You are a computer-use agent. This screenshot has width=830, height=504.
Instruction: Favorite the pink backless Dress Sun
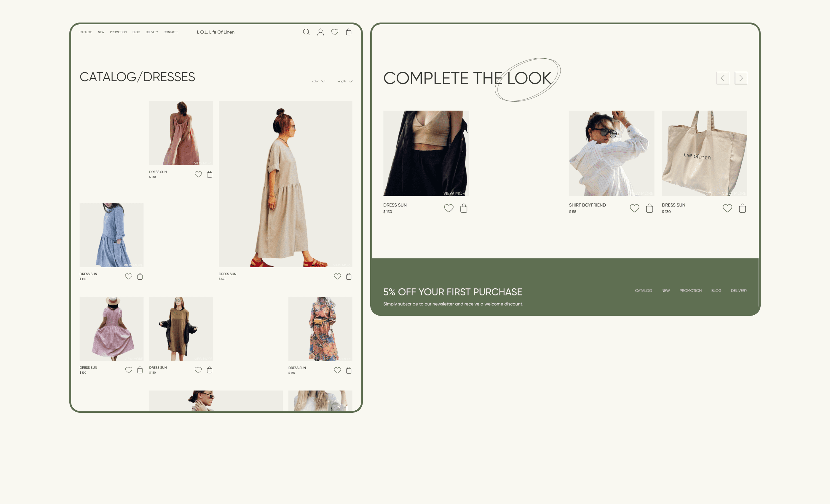click(198, 175)
